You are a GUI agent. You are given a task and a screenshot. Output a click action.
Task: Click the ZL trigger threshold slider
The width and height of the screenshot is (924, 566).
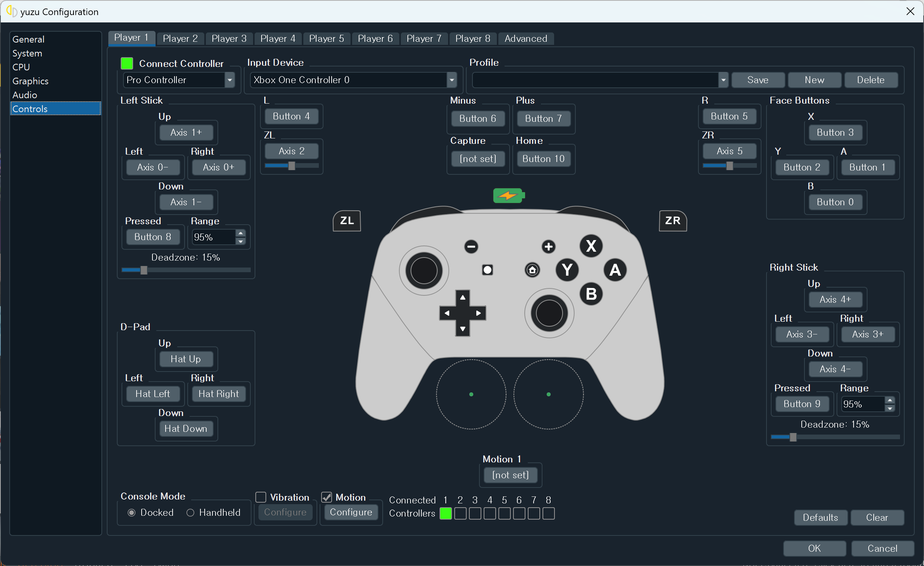tap(292, 165)
